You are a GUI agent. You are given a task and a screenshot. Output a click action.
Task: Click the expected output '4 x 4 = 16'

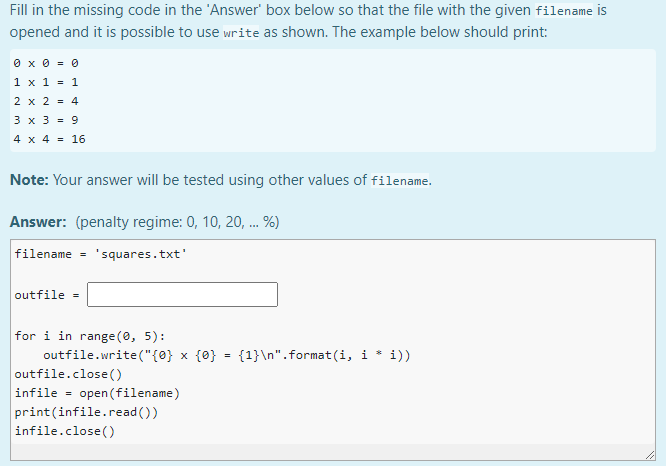pos(49,139)
